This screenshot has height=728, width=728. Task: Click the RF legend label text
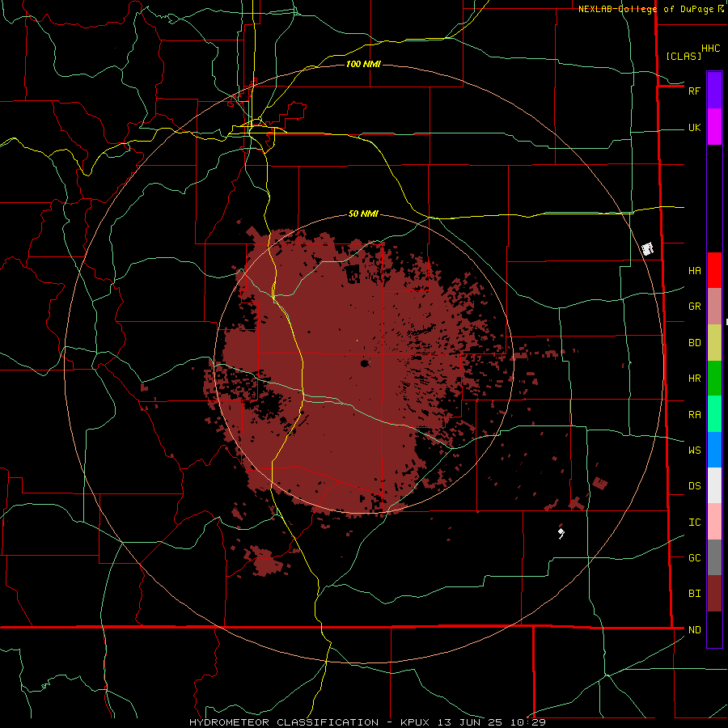(x=695, y=91)
